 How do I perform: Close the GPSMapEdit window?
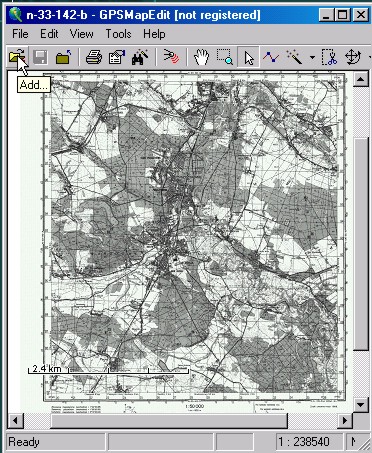pos(360,15)
